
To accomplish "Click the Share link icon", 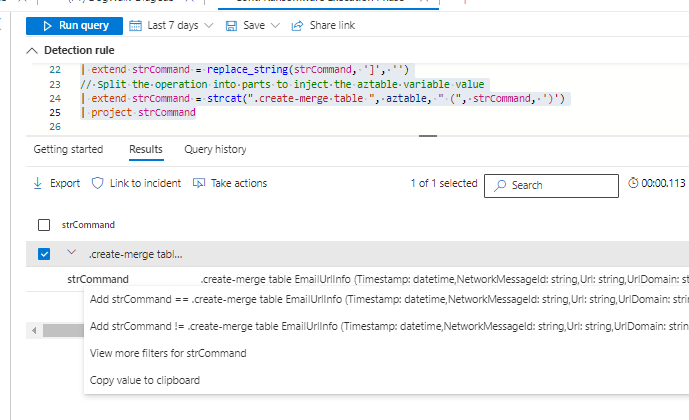I will pyautogui.click(x=297, y=26).
